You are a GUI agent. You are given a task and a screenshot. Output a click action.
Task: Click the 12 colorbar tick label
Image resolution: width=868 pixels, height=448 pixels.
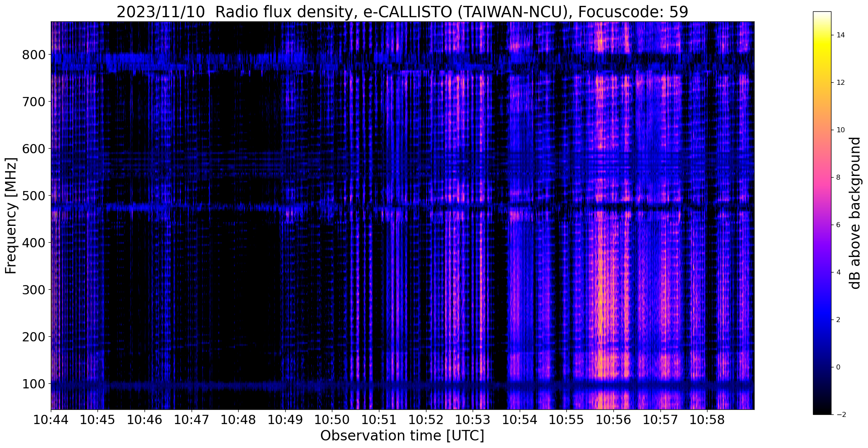[x=841, y=83]
